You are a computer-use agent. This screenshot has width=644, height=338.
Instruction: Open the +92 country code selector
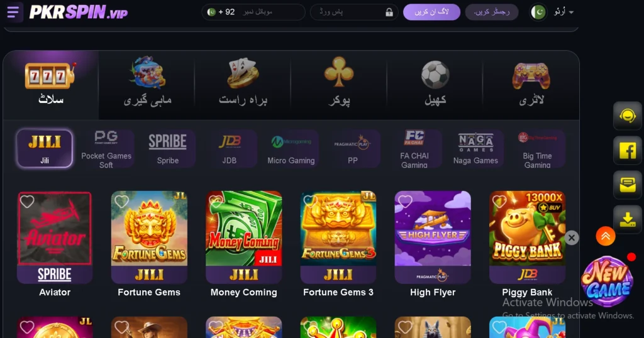tap(221, 13)
